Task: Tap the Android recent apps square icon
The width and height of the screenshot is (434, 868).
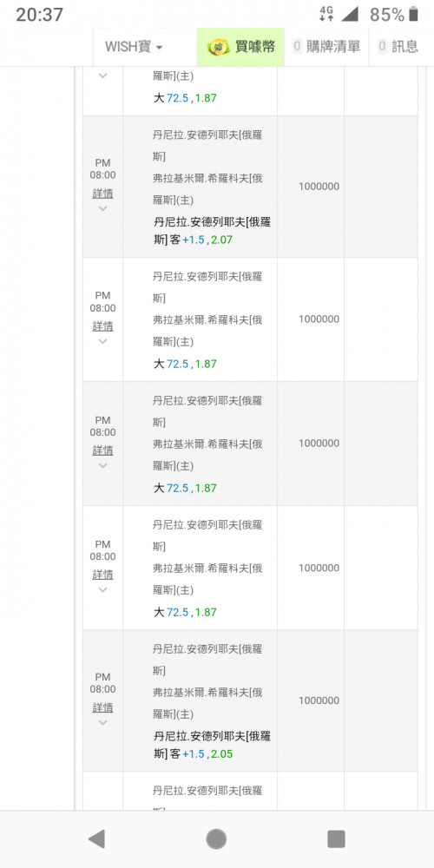Action: [x=336, y=839]
